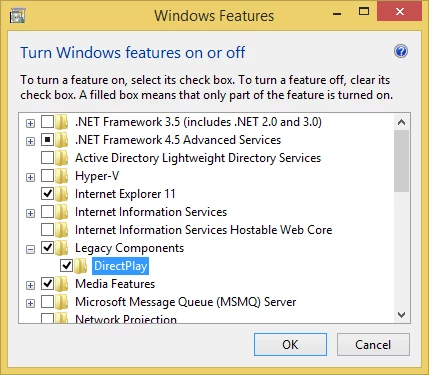
Task: Confirm changes with the OK button
Action: tap(290, 344)
